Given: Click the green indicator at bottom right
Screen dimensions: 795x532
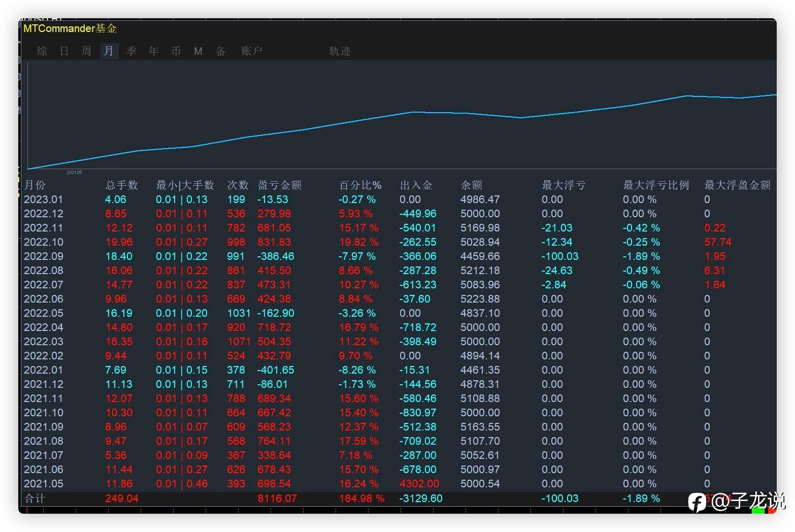Looking at the screenshot, I should 758,510.
